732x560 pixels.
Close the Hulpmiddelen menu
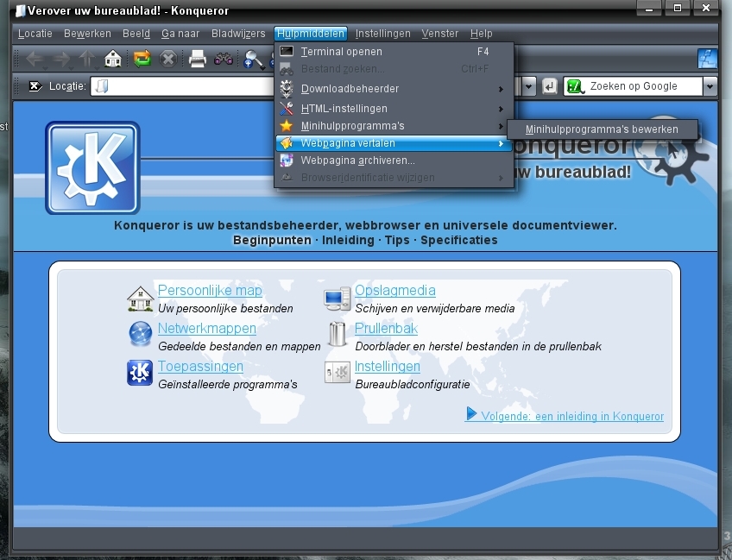click(x=311, y=34)
